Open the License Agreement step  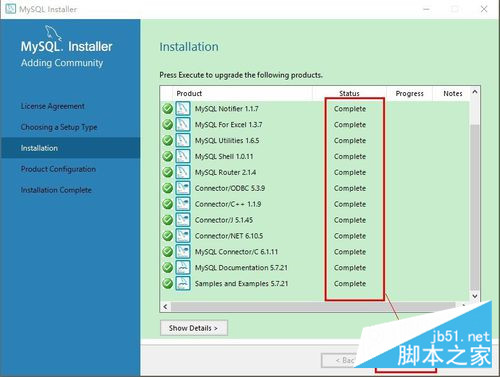[53, 106]
